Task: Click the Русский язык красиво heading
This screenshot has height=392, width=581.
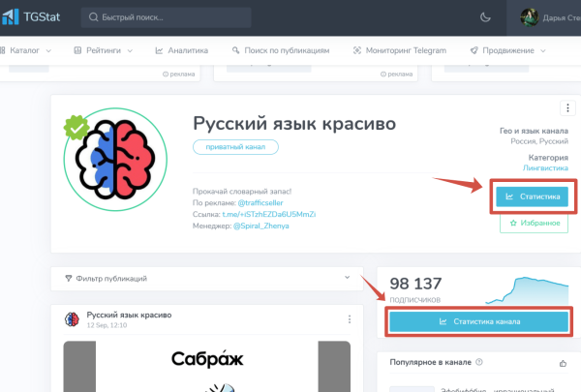Action: tap(294, 123)
